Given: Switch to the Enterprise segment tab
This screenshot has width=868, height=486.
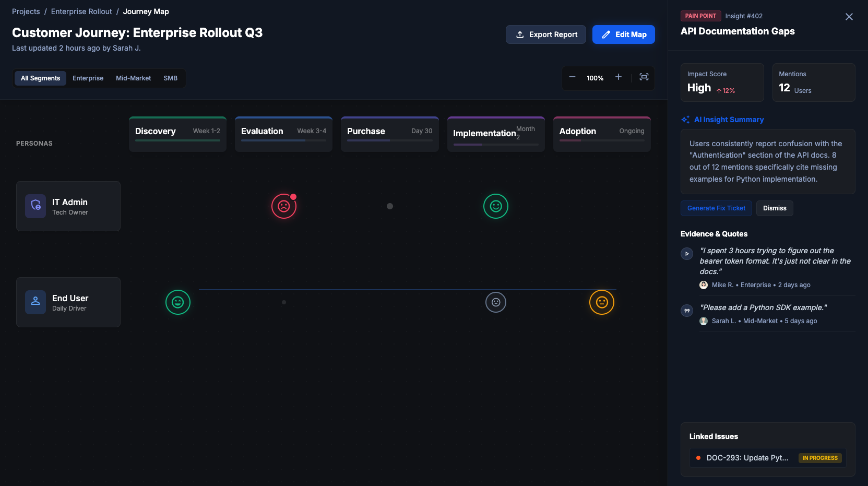Looking at the screenshot, I should (x=88, y=78).
